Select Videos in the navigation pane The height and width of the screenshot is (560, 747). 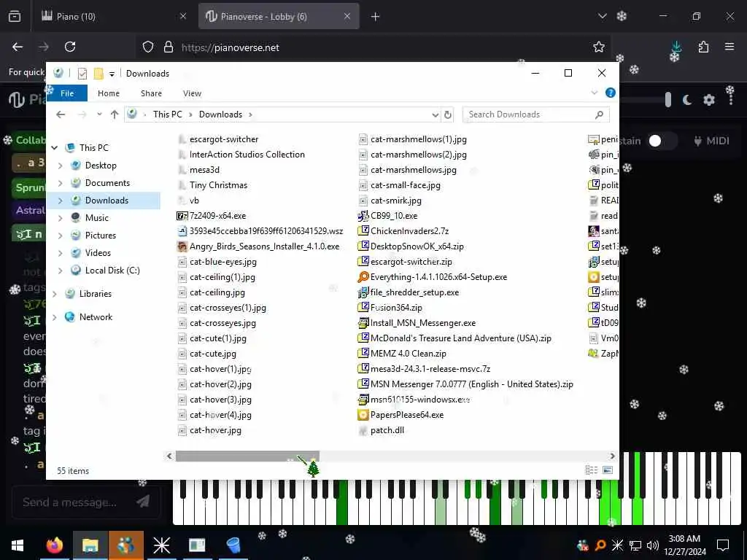pos(98,253)
